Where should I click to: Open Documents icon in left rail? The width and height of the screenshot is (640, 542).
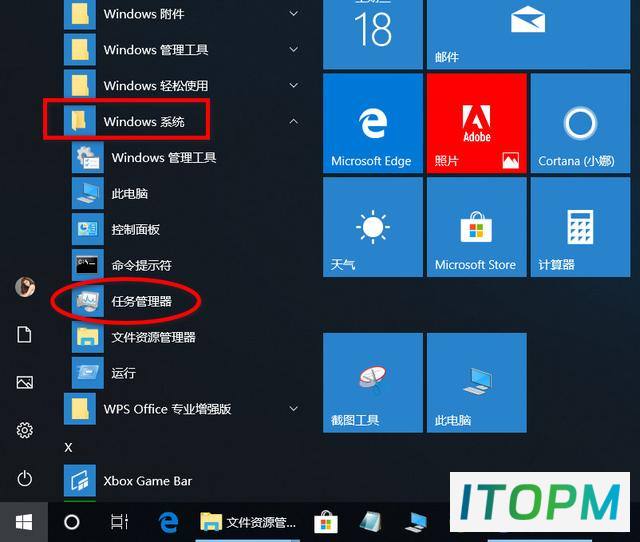(x=24, y=334)
